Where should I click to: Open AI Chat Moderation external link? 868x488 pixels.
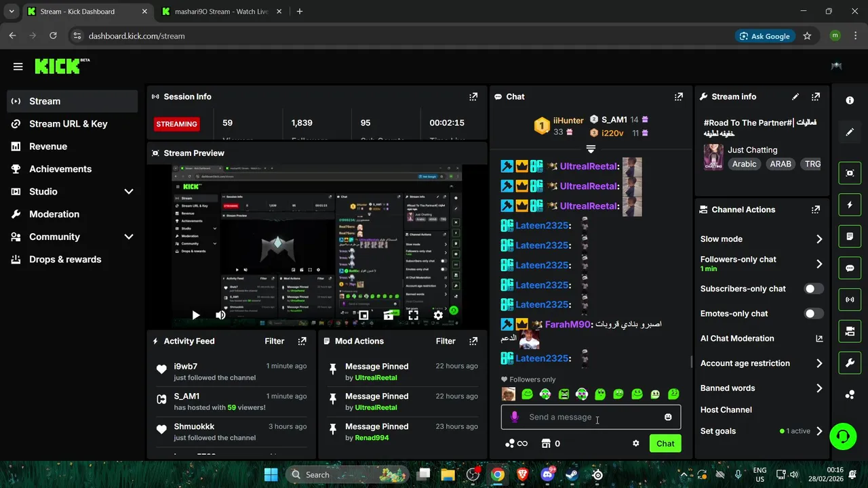pos(819,339)
